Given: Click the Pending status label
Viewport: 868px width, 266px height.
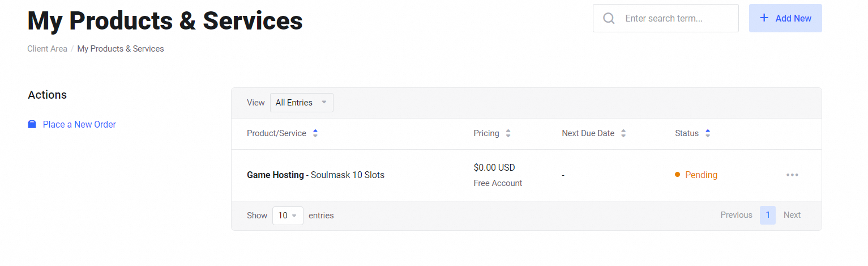Looking at the screenshot, I should click(701, 175).
